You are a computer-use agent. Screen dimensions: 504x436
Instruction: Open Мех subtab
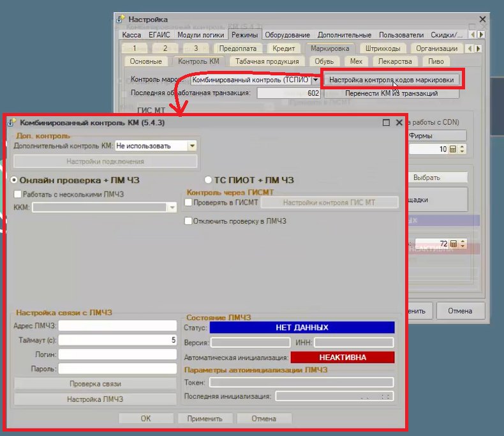click(356, 61)
